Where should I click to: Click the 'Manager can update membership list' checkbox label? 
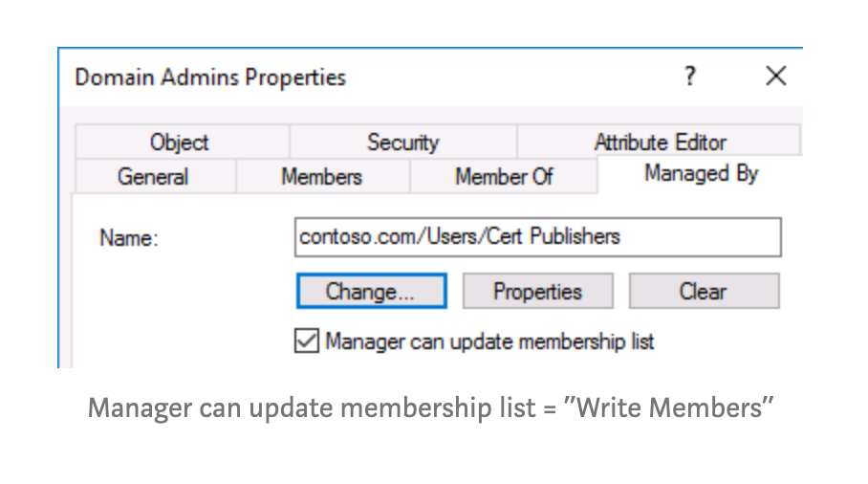coord(489,341)
